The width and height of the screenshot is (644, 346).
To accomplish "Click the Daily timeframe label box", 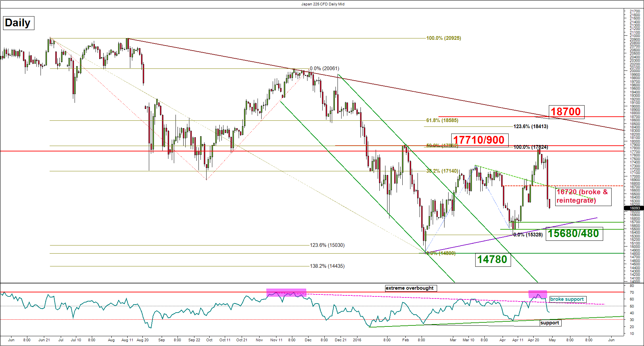I will tap(19, 23).
